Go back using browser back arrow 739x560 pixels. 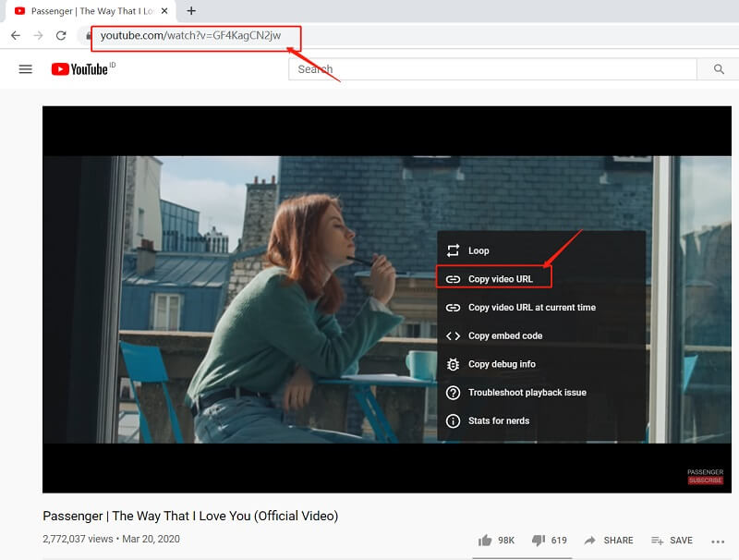(16, 36)
